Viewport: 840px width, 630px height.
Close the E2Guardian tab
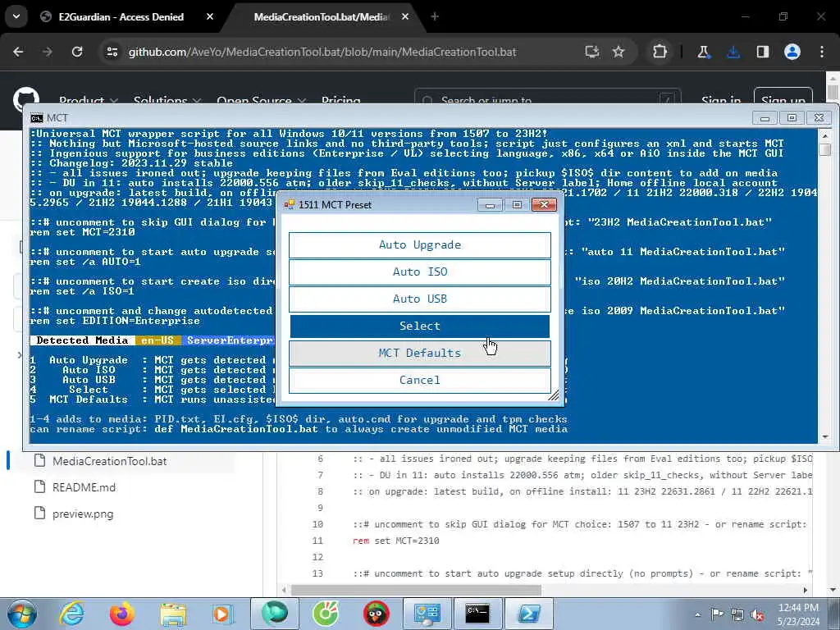[x=210, y=16]
